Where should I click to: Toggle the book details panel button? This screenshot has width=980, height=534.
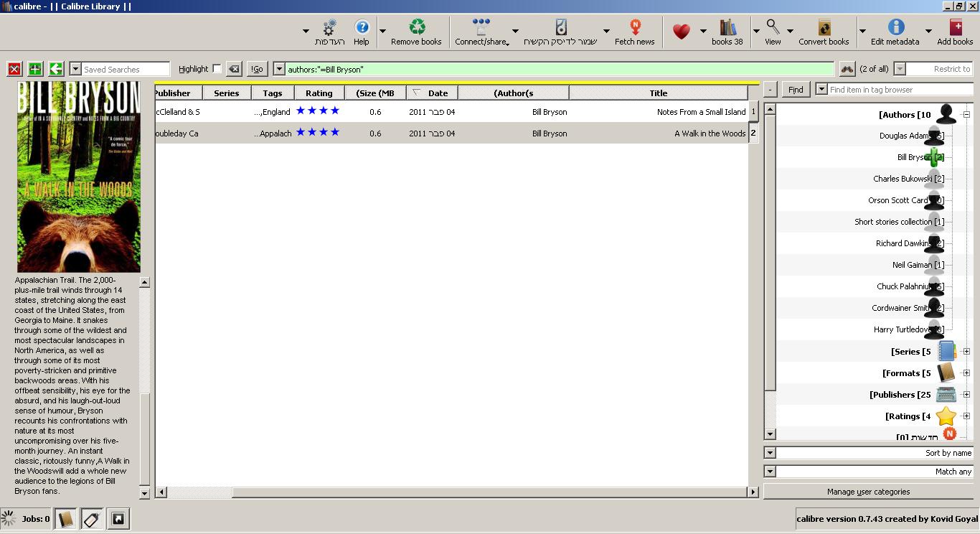(x=65, y=518)
